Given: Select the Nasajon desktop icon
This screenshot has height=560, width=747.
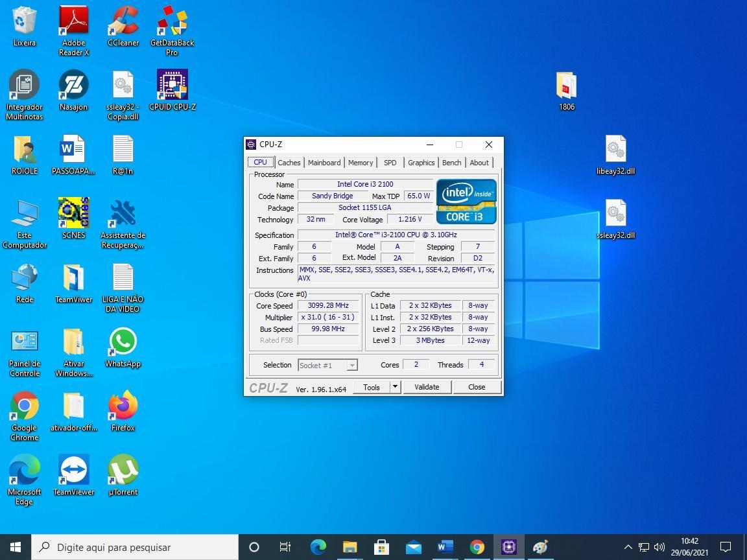Looking at the screenshot, I should [x=73, y=90].
